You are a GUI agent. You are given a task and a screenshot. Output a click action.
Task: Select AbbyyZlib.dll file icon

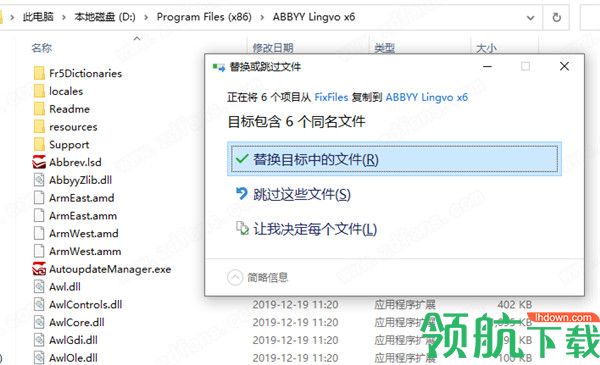[39, 180]
